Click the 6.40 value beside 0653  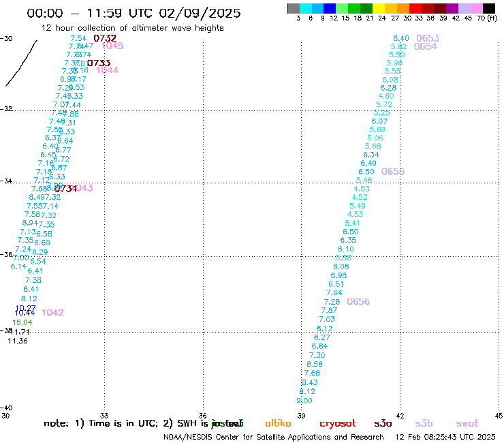pyautogui.click(x=401, y=38)
